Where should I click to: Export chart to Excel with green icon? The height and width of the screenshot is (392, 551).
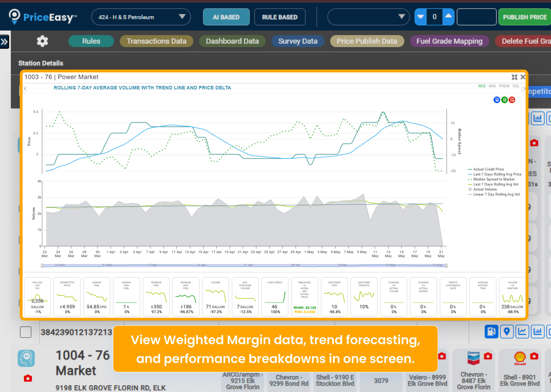pos(504,100)
